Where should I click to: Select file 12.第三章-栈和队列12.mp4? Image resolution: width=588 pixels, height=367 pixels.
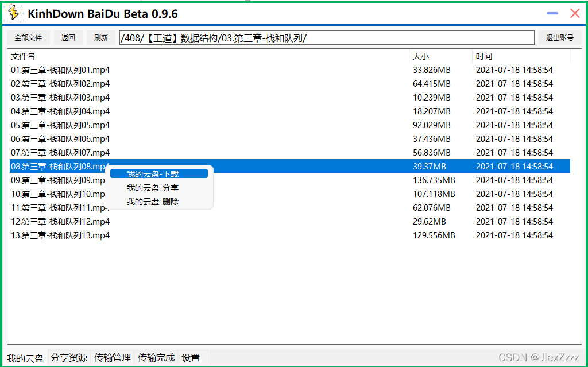[x=60, y=221]
